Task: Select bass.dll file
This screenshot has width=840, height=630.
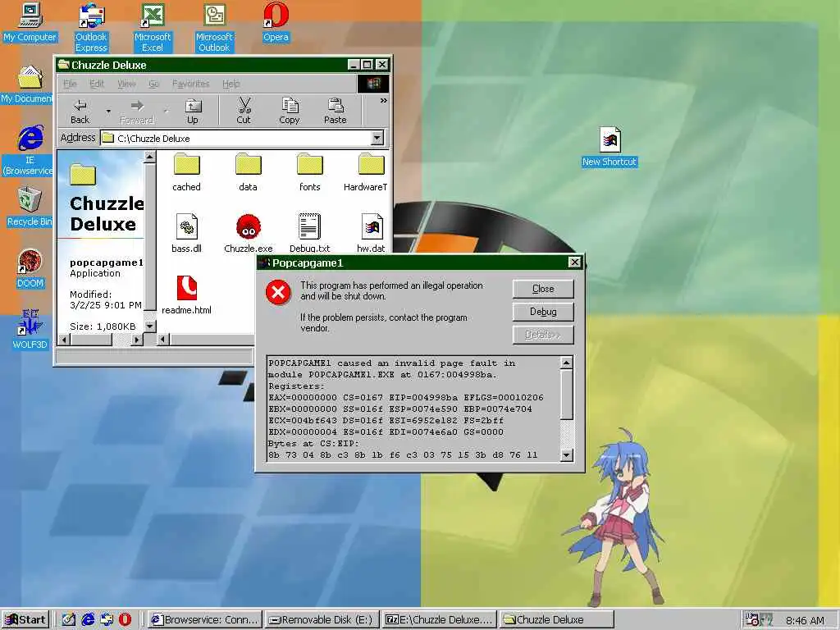Action: (186, 234)
